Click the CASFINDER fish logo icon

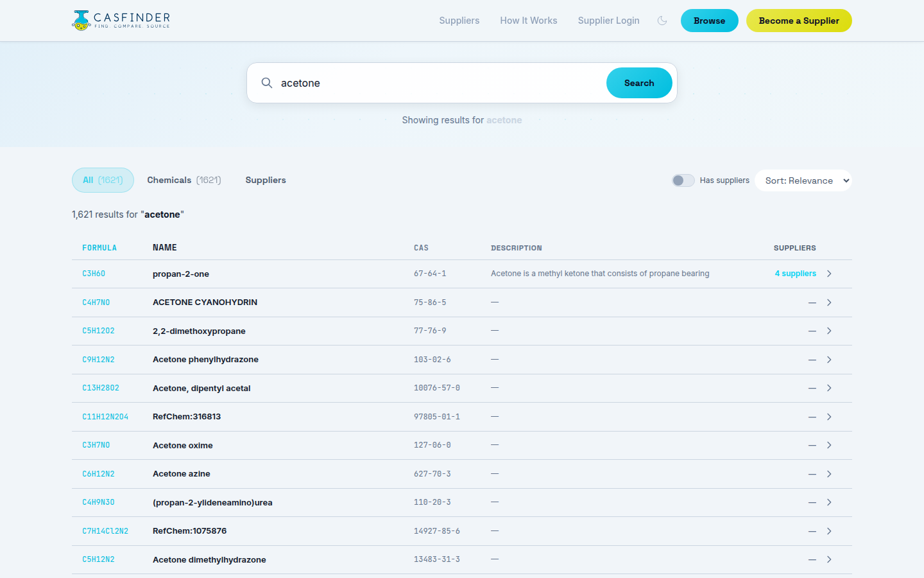click(80, 20)
